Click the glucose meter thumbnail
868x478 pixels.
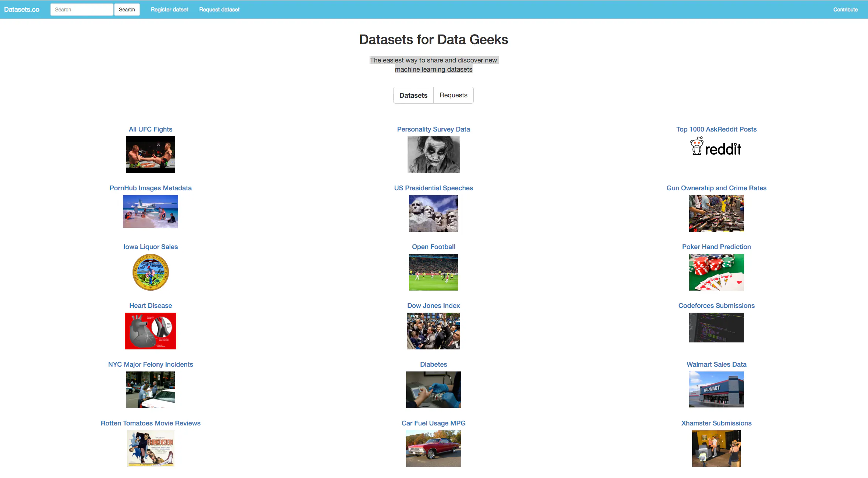(434, 390)
